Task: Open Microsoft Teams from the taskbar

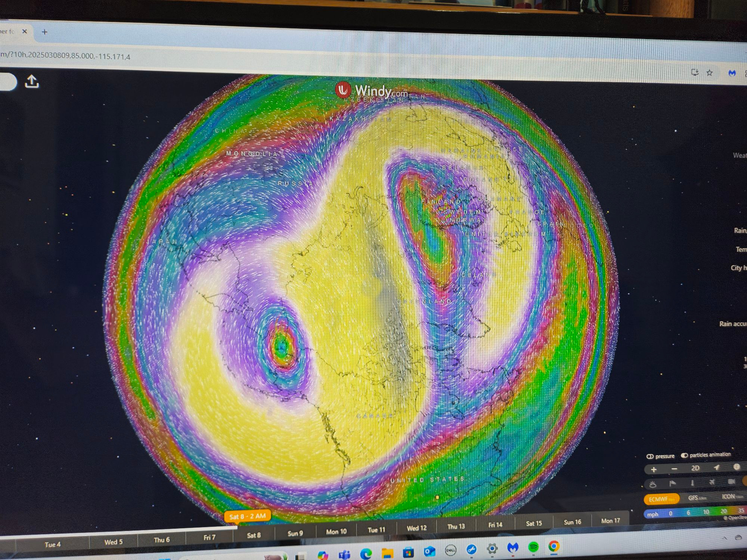Action: point(344,555)
